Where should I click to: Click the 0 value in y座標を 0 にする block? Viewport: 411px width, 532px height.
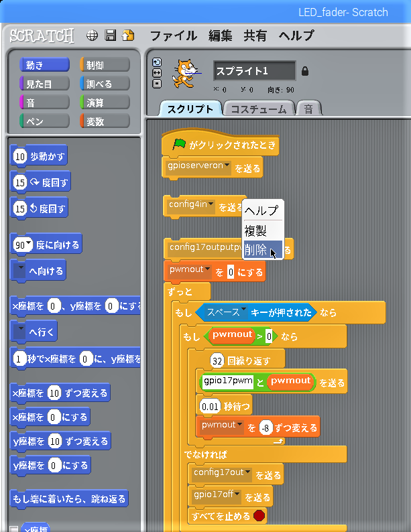click(x=53, y=465)
